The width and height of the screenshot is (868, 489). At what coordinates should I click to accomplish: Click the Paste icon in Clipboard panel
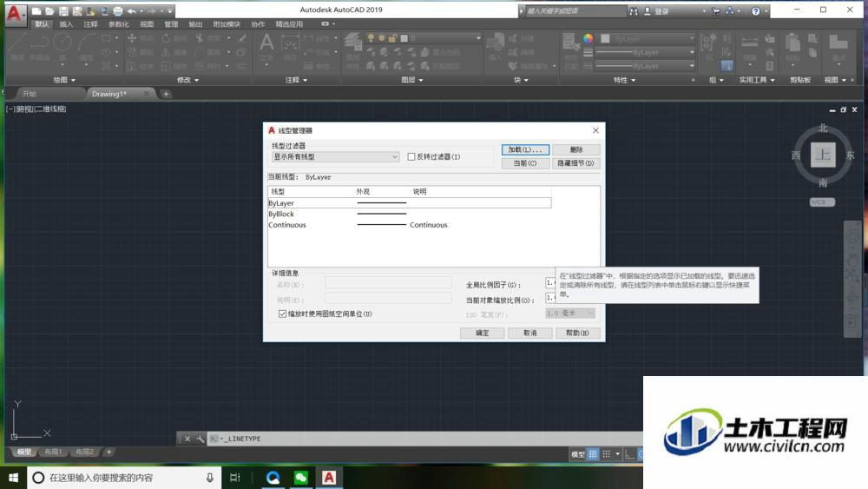(x=792, y=42)
